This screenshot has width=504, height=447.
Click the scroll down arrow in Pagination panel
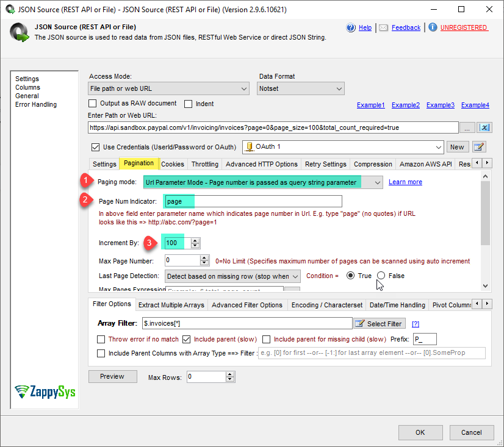pyautogui.click(x=485, y=285)
